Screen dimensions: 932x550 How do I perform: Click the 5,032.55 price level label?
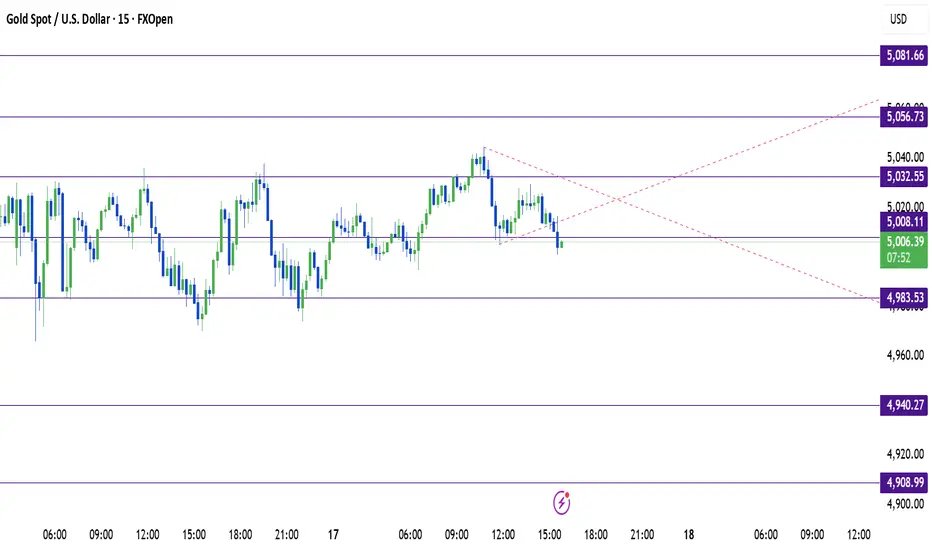902,177
